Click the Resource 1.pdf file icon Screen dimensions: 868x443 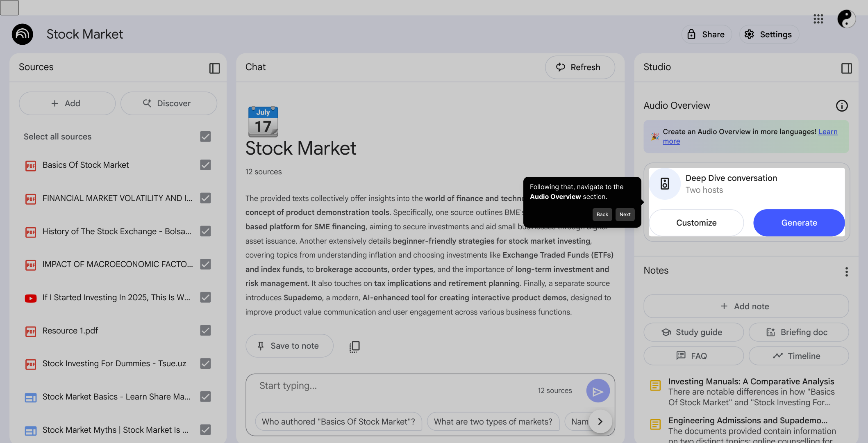(31, 331)
